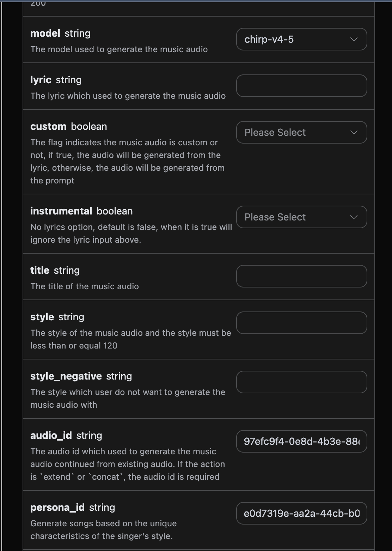
Task: Click the persona_id field starting with e0d7319e
Action: point(301,513)
